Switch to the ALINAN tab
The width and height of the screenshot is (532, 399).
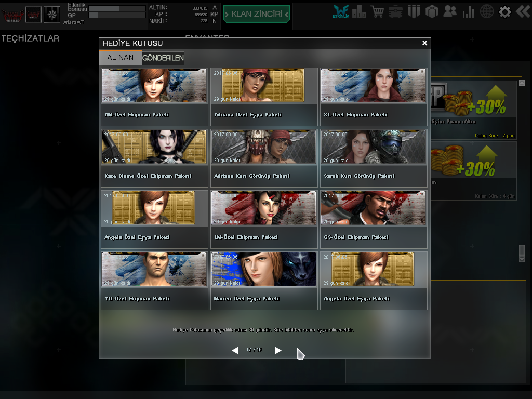pyautogui.click(x=121, y=58)
